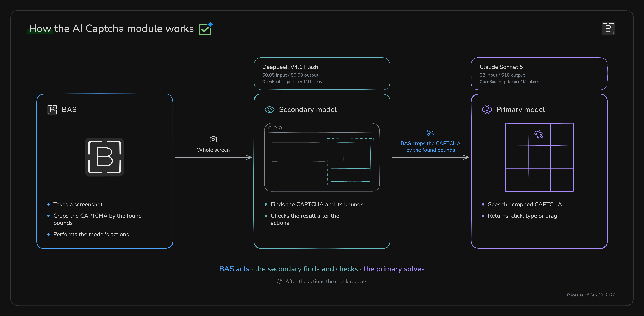Click the Whole screen label
The height and width of the screenshot is (316, 644).
[x=213, y=150]
